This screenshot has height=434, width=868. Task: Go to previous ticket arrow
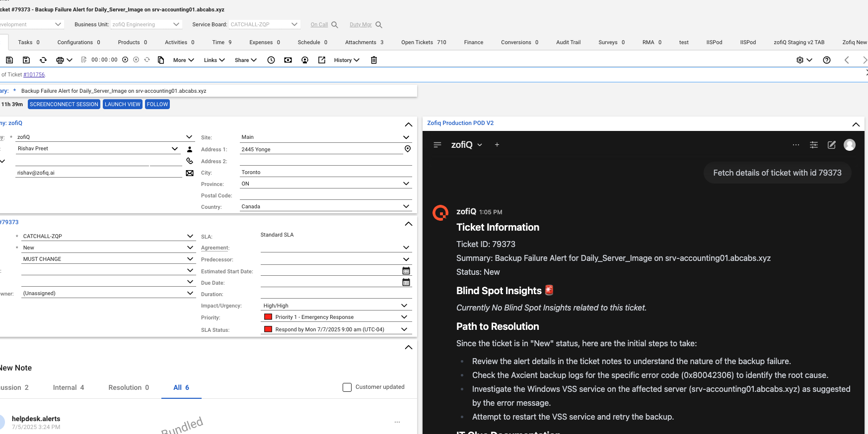[x=847, y=60]
